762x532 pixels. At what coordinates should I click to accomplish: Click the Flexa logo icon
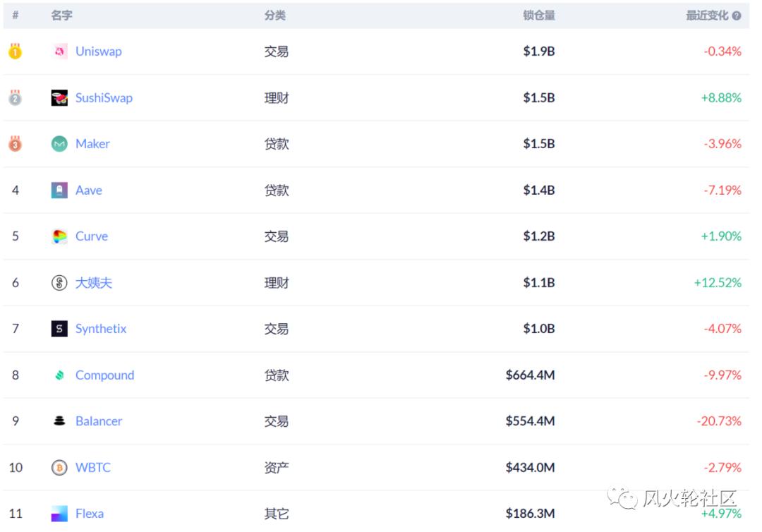[x=59, y=514]
